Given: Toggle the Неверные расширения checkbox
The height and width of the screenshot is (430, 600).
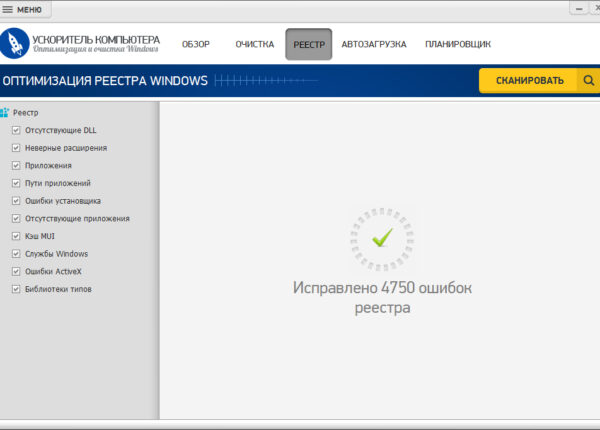Looking at the screenshot, I should pyautogui.click(x=16, y=148).
